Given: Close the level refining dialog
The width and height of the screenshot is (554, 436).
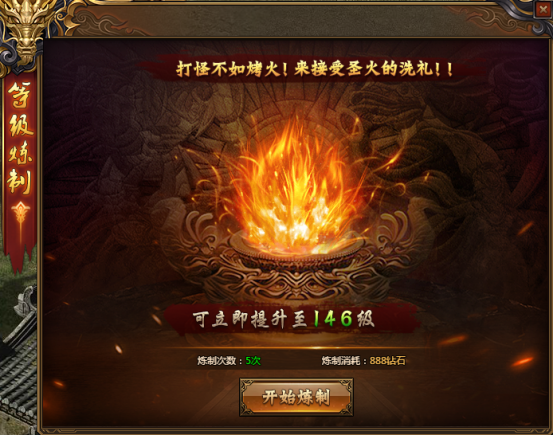Looking at the screenshot, I should [x=543, y=9].
